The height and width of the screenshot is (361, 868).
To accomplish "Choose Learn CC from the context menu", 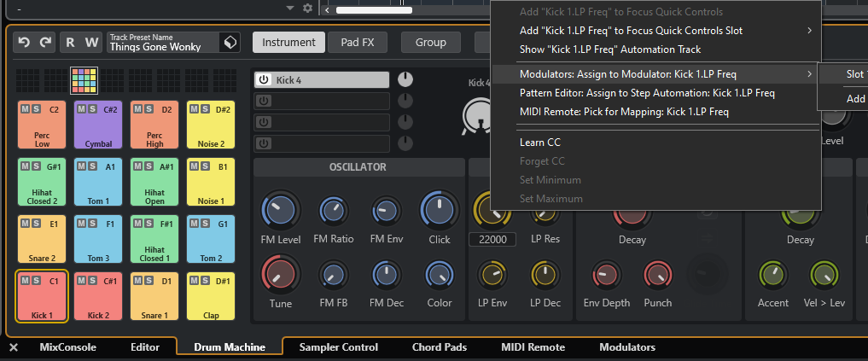I will pos(539,142).
